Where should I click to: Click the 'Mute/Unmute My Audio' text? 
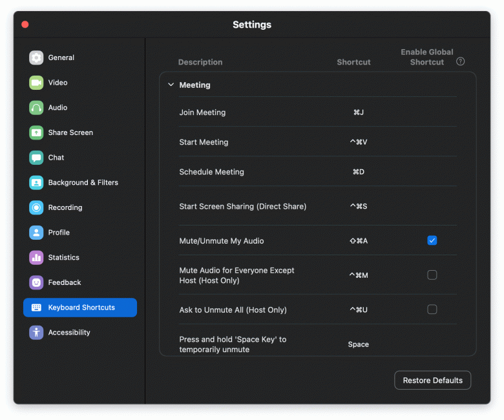tap(222, 240)
